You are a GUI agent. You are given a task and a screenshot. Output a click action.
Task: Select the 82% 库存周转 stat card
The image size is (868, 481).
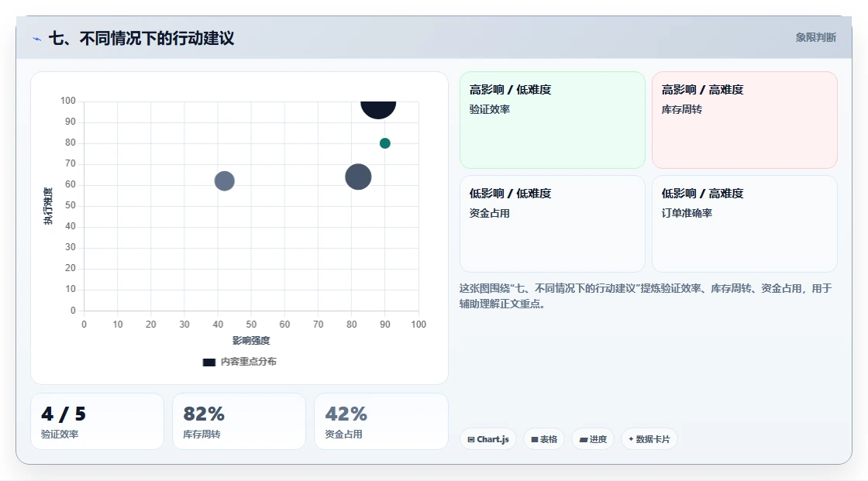[x=239, y=421]
